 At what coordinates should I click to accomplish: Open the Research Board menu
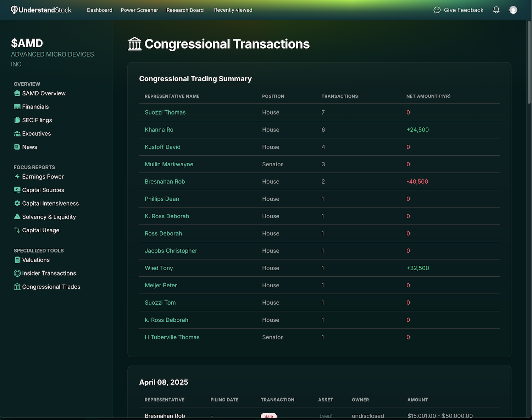pyautogui.click(x=185, y=10)
